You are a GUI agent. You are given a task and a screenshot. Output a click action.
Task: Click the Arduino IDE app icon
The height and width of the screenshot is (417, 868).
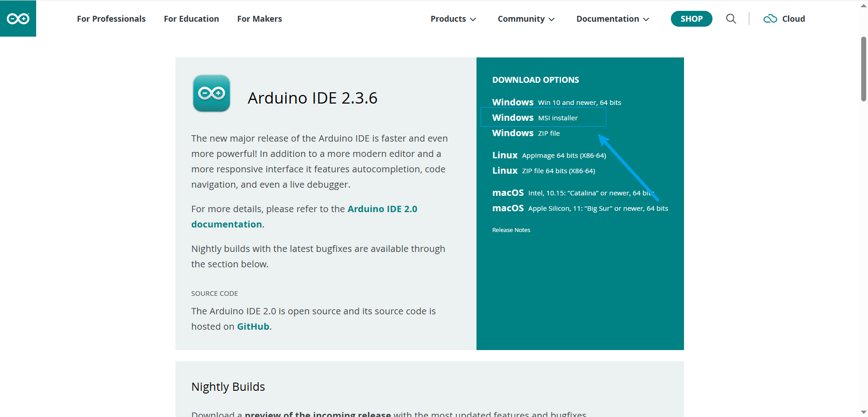point(212,93)
